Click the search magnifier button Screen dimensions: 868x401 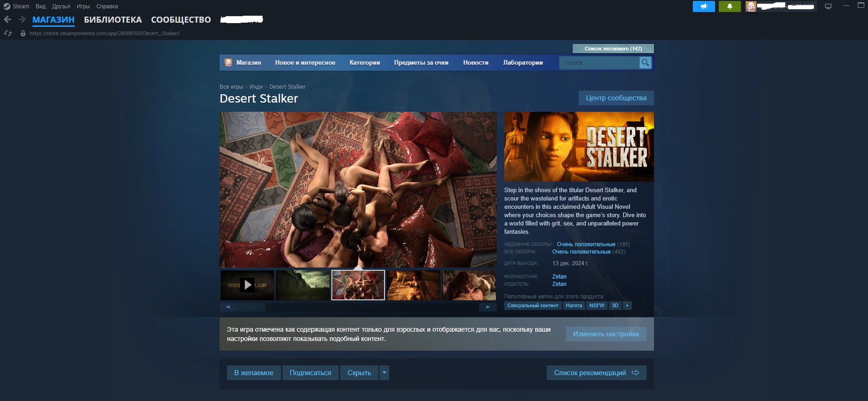[645, 62]
